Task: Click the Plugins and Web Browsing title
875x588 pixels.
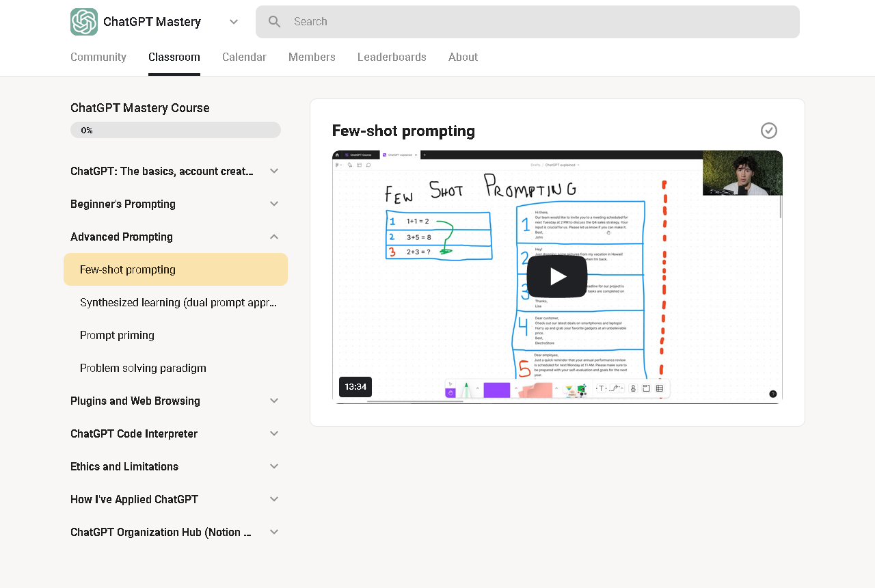Action: pyautogui.click(x=135, y=401)
